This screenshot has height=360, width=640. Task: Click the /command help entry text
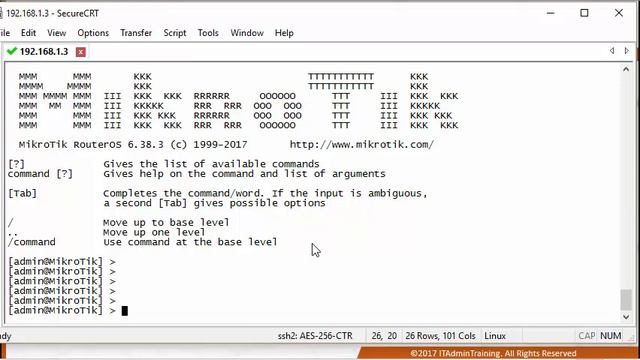(31, 242)
